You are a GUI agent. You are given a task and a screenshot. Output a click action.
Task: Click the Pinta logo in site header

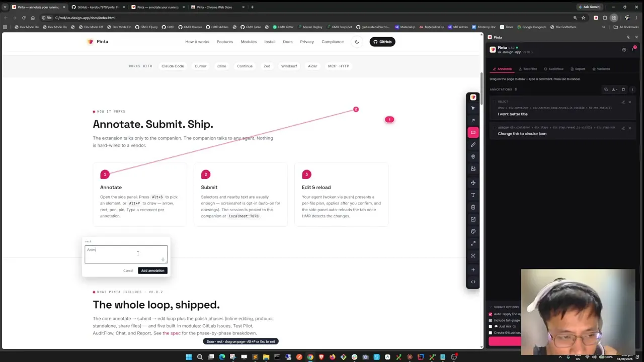(x=98, y=42)
